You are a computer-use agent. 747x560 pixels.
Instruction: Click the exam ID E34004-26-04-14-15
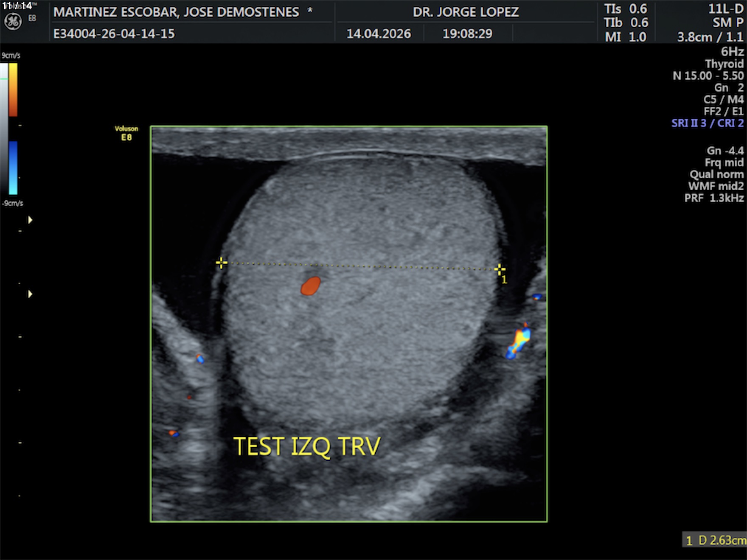point(114,34)
